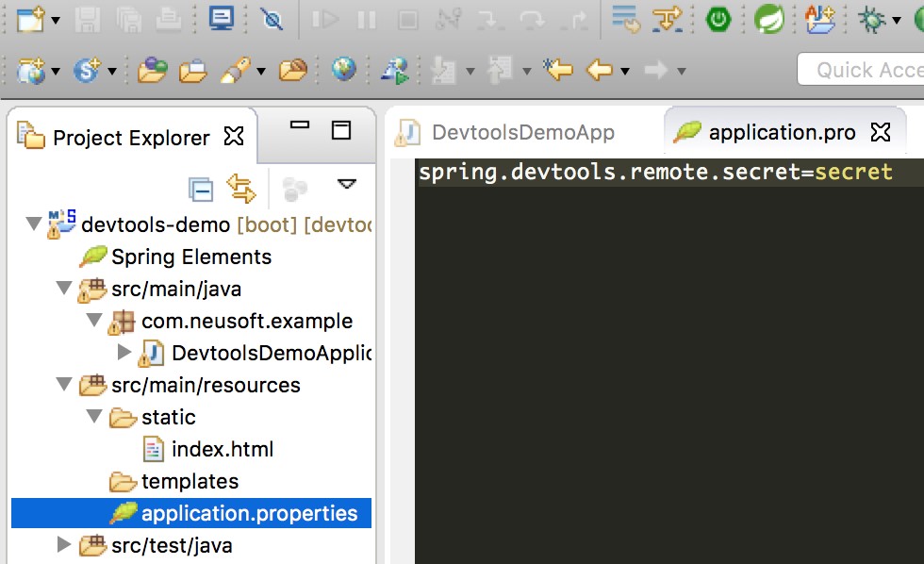Click the Disconnect debug icon
Screen dimensions: 924x564
448,20
